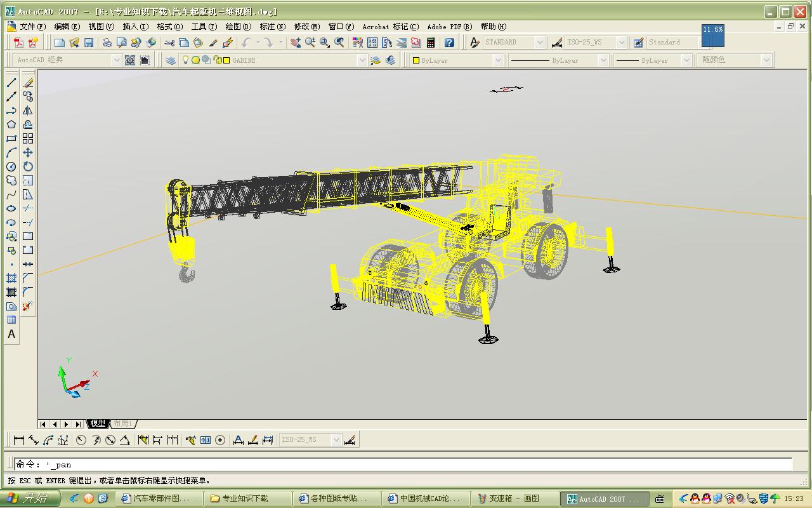Screen dimensions: 812x508
Task: Toggle GABINE layer on/off lightbulb
Action: tap(186, 60)
